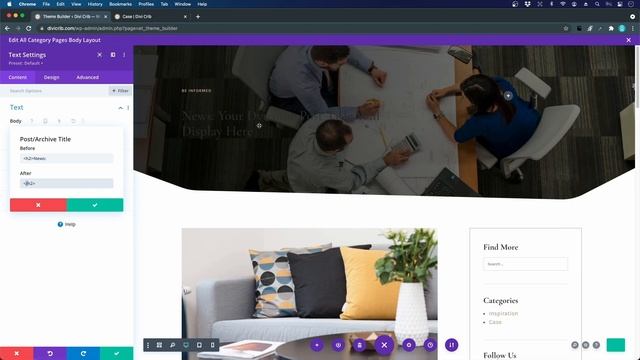Click the sofa featured image thumbnail

(x=309, y=294)
